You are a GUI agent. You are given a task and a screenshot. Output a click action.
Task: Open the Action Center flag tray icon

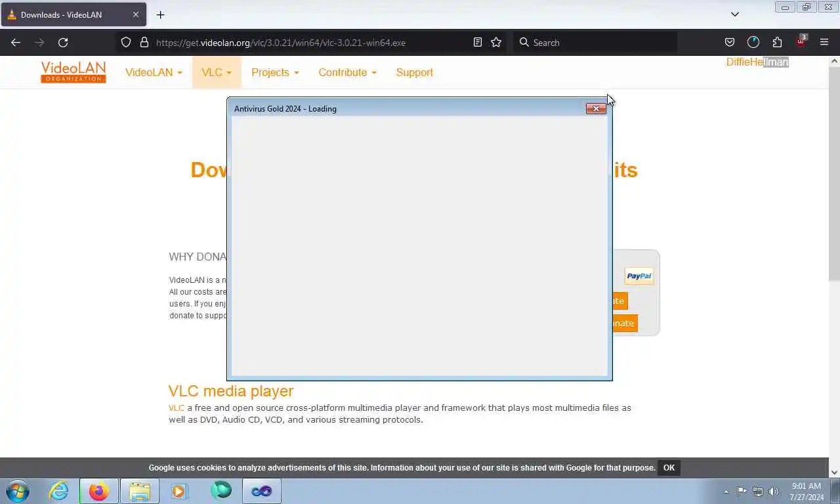point(742,492)
